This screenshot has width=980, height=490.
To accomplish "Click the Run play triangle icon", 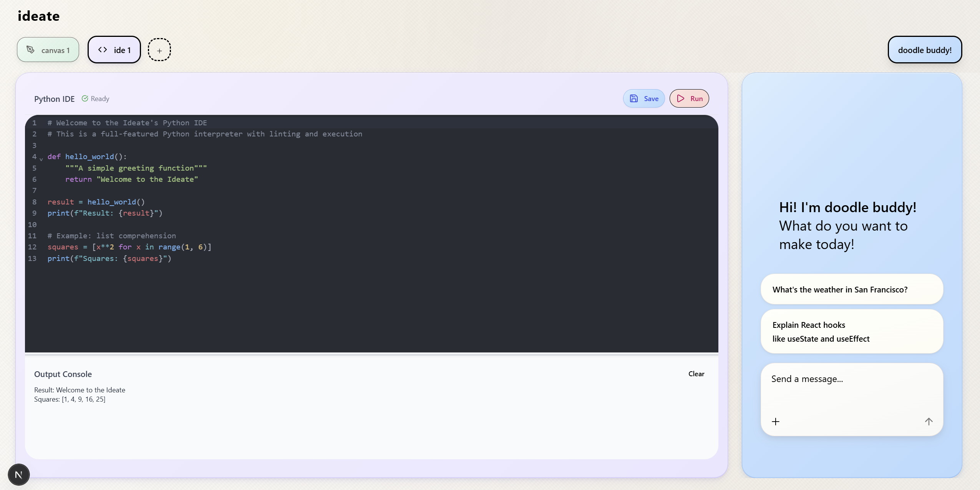I will pyautogui.click(x=680, y=98).
